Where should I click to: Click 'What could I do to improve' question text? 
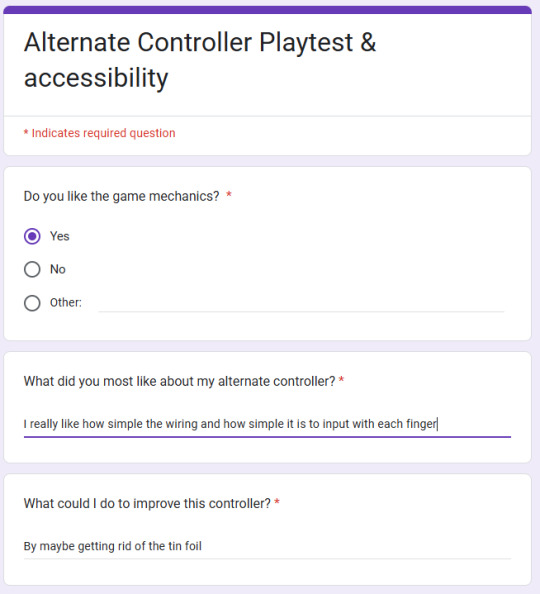click(147, 503)
